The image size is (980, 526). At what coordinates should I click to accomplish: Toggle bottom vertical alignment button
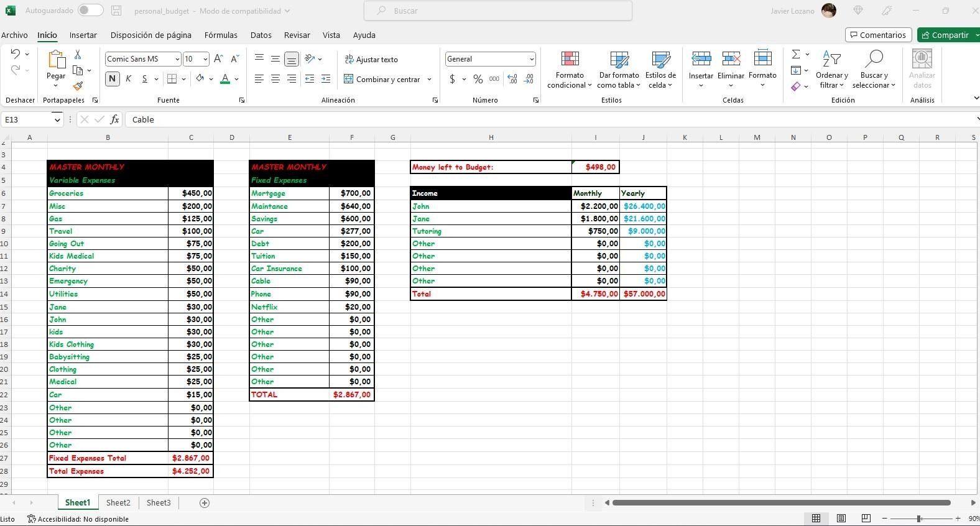tap(291, 59)
